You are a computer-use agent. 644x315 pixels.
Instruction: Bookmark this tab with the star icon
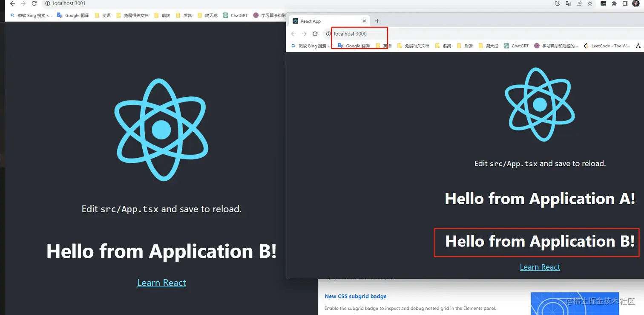click(x=590, y=3)
